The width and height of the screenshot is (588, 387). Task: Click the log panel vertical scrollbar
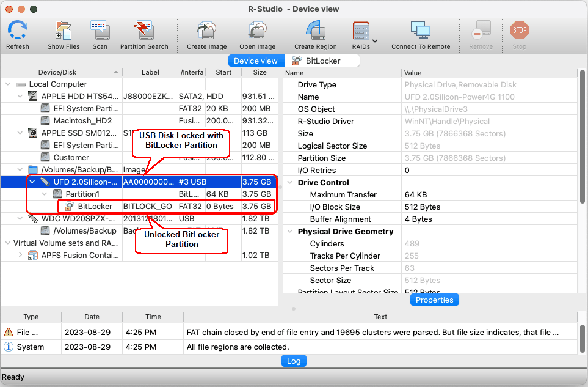point(583,339)
